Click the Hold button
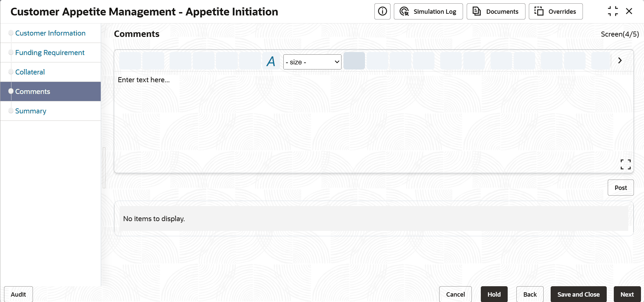 (x=494, y=294)
